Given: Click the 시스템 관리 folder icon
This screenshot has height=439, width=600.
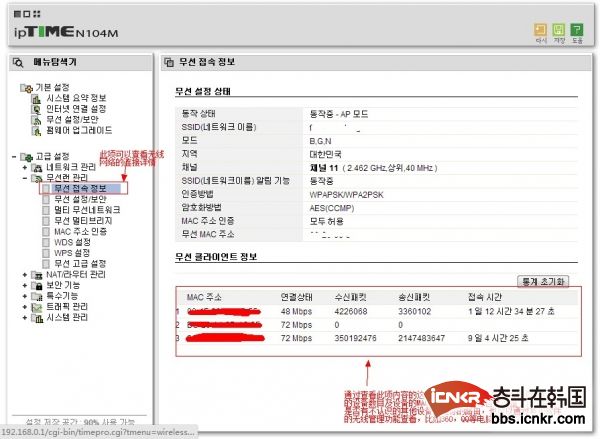Looking at the screenshot, I should pos(37,318).
